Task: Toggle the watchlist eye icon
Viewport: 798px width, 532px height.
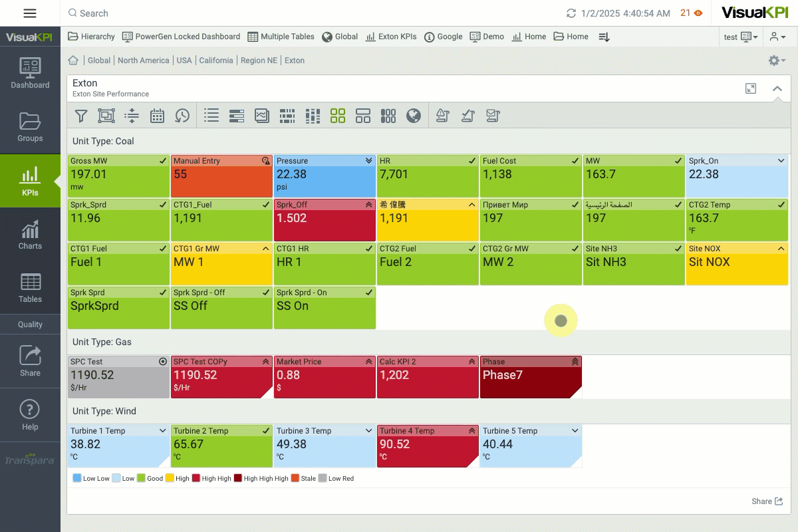Action: [698, 13]
